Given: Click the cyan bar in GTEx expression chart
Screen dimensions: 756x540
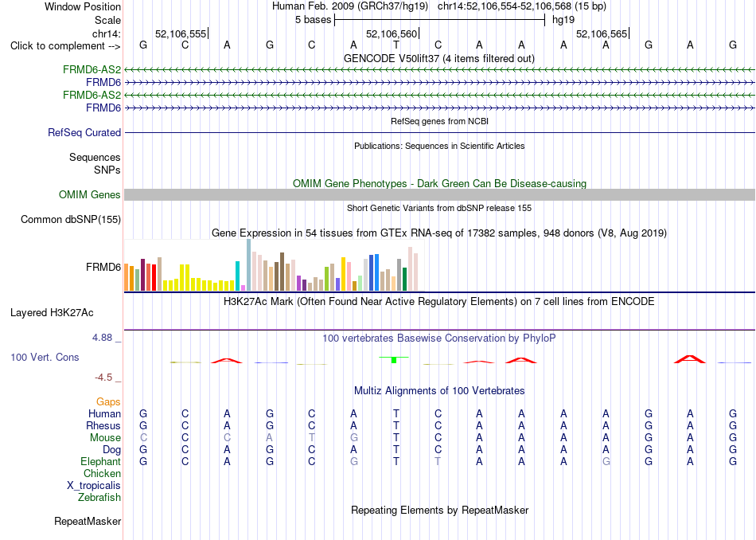Looking at the screenshot, I should (238, 276).
